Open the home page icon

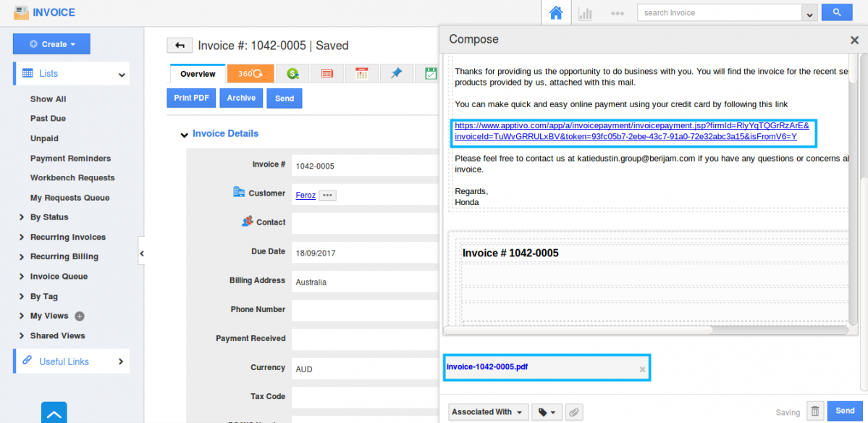pos(556,13)
